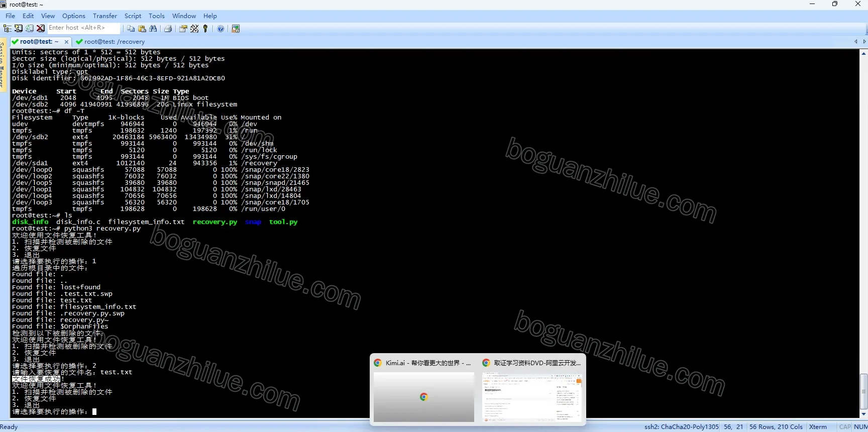The width and height of the screenshot is (868, 432).
Task: Select the Kimi.ai Chrome window thumbnail
Action: (423, 390)
